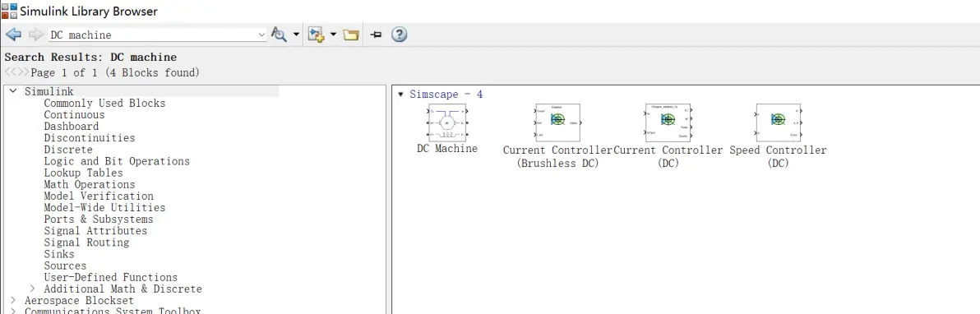This screenshot has height=314, width=980.
Task: Select User-Defined Functions library
Action: [111, 277]
